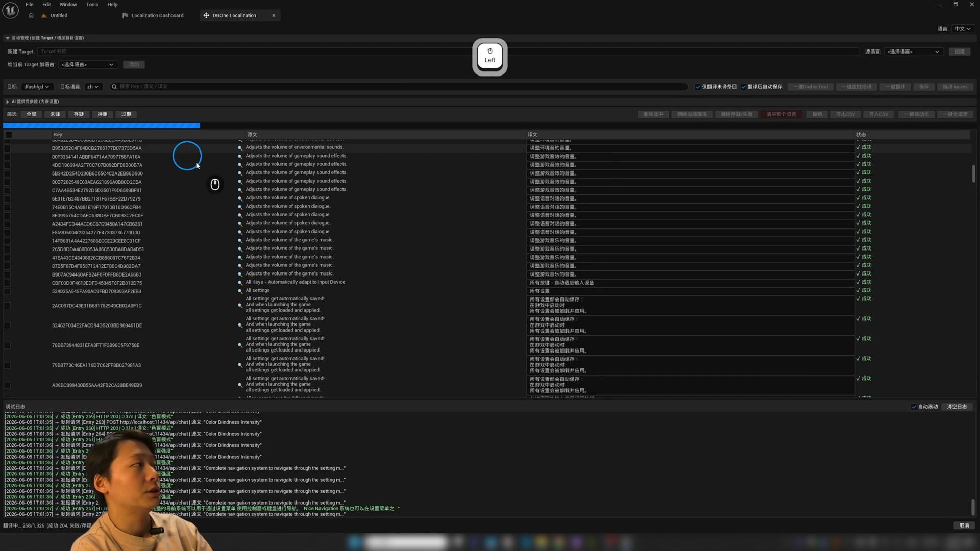
Task: Click the '一键GatherText' button
Action: pos(811,87)
